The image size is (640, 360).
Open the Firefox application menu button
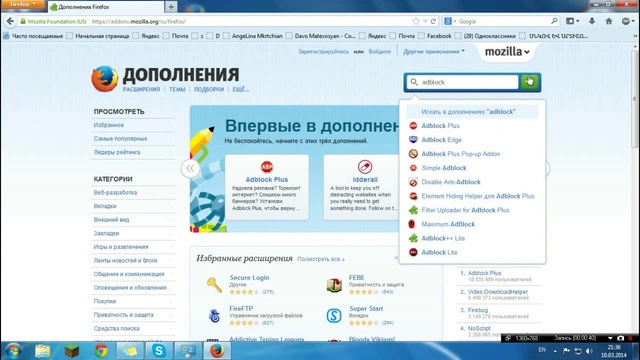coord(23,4)
